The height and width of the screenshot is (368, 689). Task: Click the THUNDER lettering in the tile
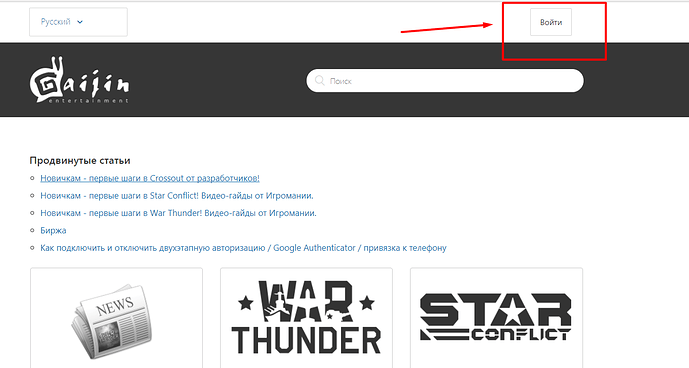click(x=306, y=341)
